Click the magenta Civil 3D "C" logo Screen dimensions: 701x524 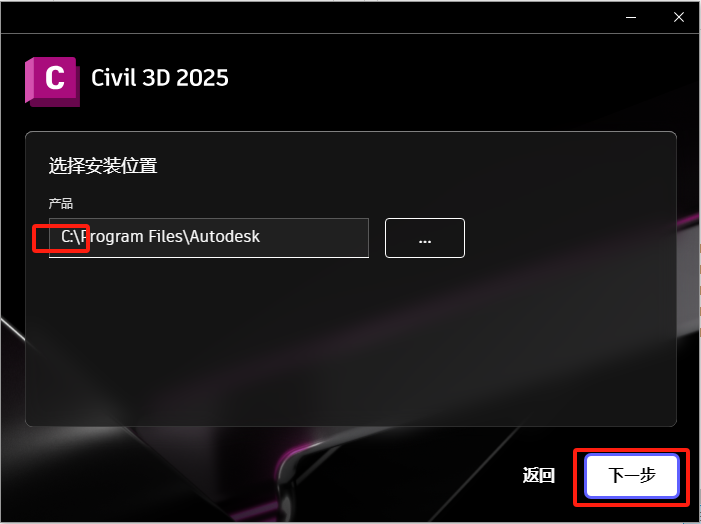click(52, 82)
